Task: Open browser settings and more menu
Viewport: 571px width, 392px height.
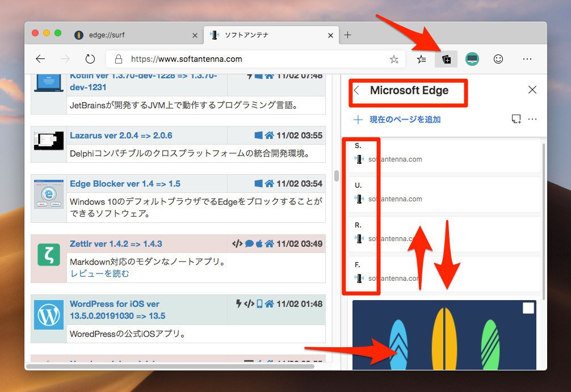Action: (527, 59)
